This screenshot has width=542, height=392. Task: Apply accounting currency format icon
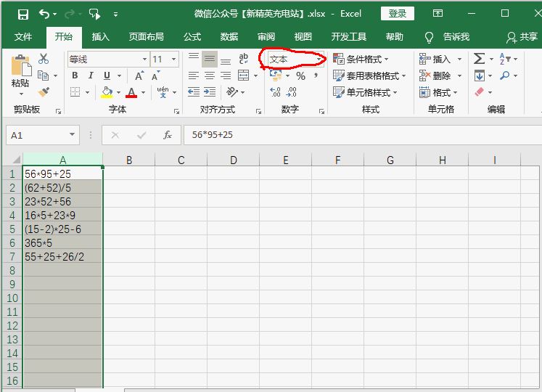point(276,75)
